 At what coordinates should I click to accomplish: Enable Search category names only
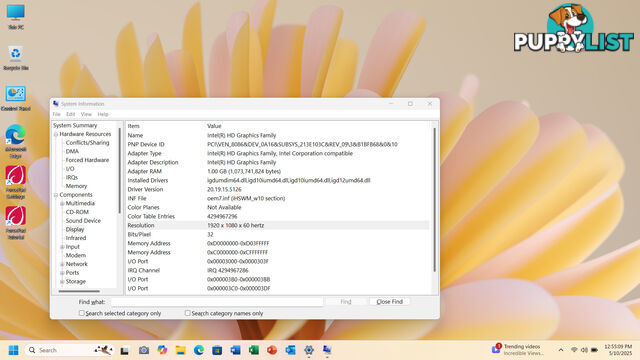point(187,313)
